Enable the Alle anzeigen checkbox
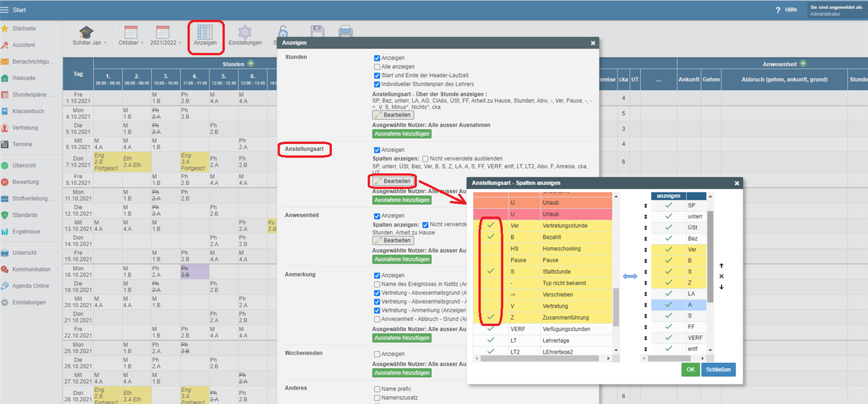The height and width of the screenshot is (404, 868). 377,67
